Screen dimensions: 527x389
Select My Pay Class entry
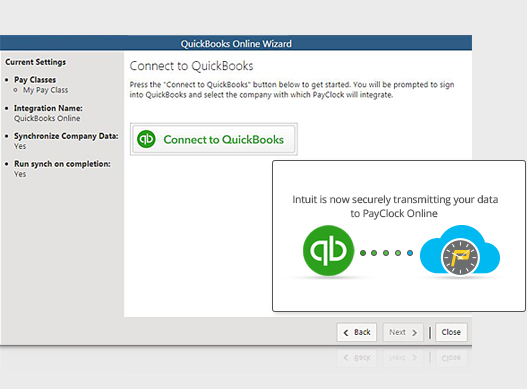coord(45,90)
